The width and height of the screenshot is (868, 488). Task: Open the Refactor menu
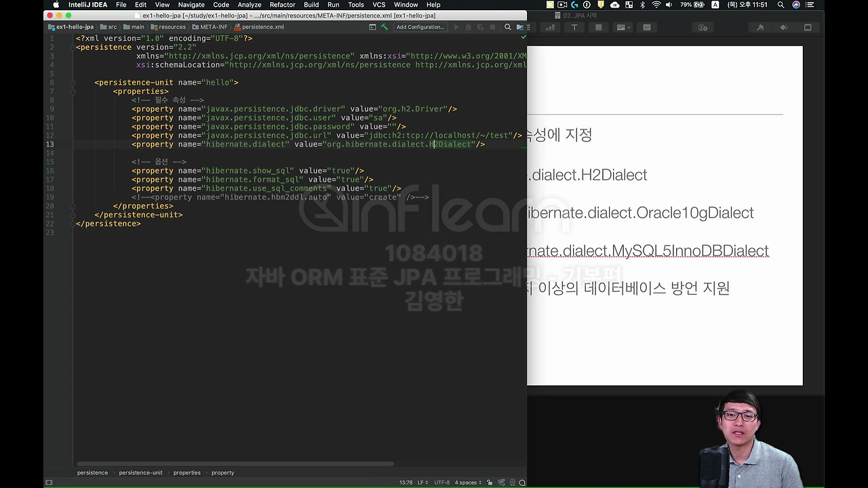282,5
